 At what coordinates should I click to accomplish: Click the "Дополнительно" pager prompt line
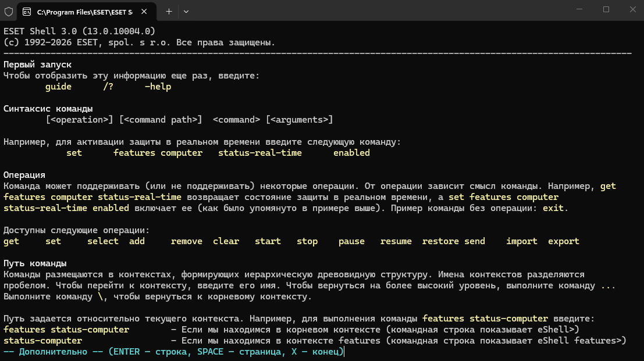coord(173,352)
